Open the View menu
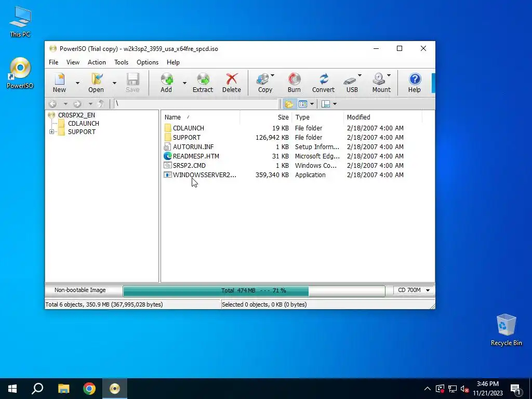 pyautogui.click(x=73, y=62)
